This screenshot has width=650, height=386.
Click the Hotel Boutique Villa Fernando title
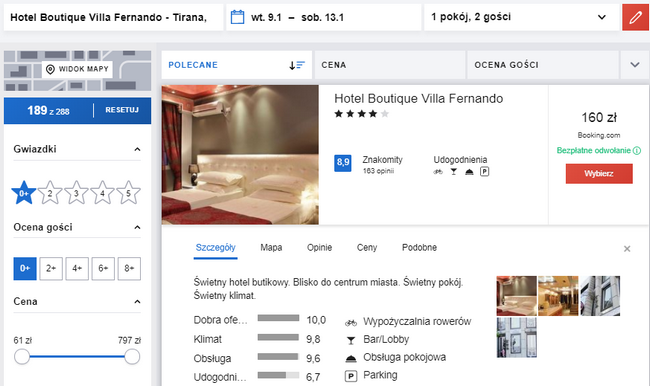[x=419, y=99]
